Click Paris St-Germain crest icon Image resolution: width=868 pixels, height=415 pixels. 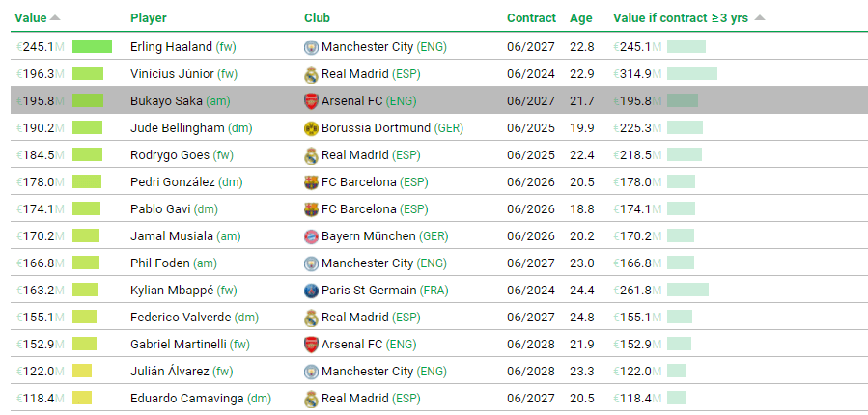(x=311, y=290)
